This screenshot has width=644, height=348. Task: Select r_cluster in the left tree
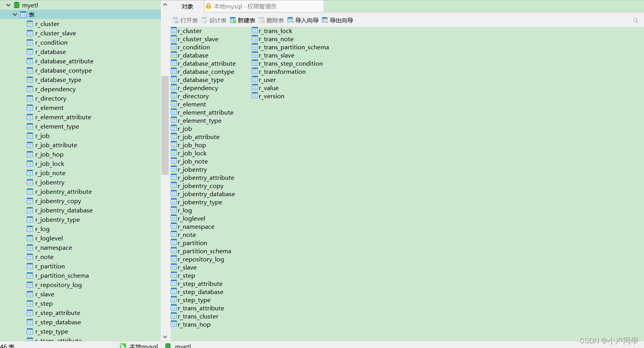47,24
